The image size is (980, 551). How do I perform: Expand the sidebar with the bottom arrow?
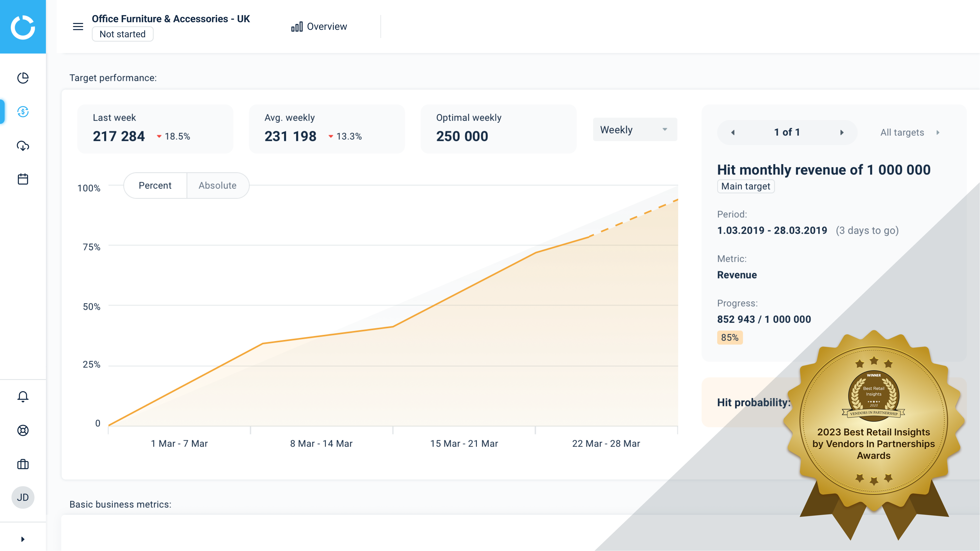23,538
